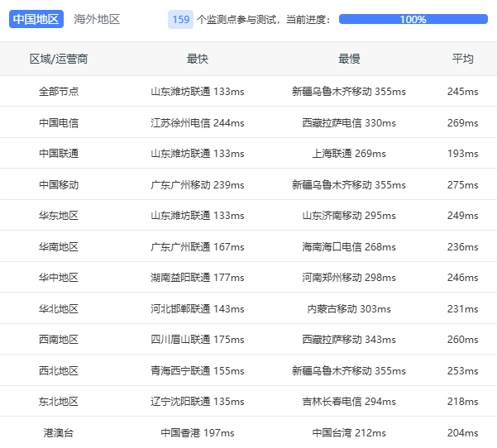Click the 100% progress bar
Image resolution: width=497 pixels, height=448 pixels.
coord(413,19)
